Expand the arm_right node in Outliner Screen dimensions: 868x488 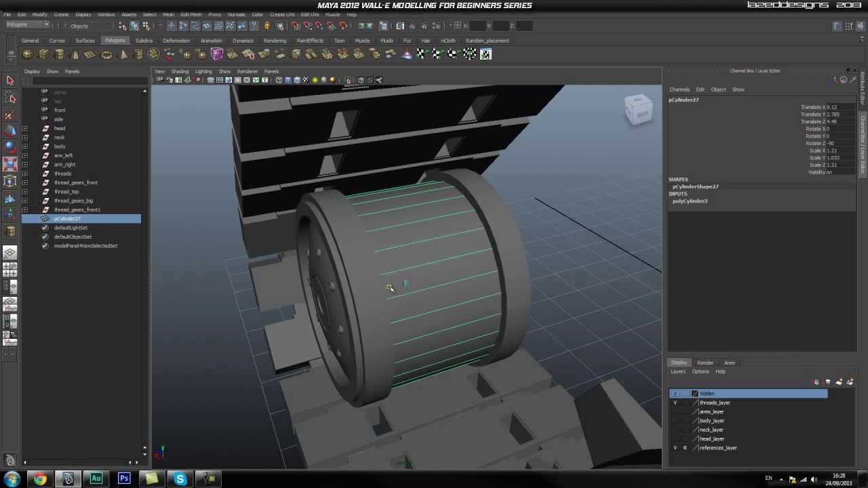[x=25, y=165]
